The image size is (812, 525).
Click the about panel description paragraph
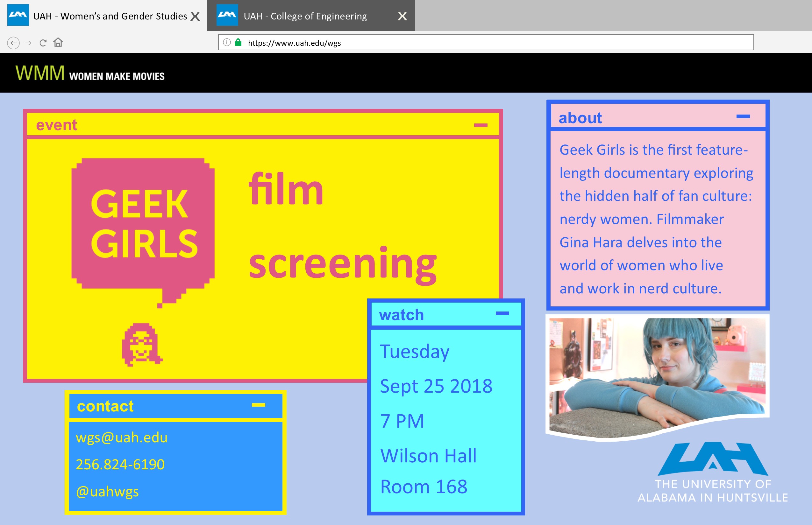[x=656, y=219]
